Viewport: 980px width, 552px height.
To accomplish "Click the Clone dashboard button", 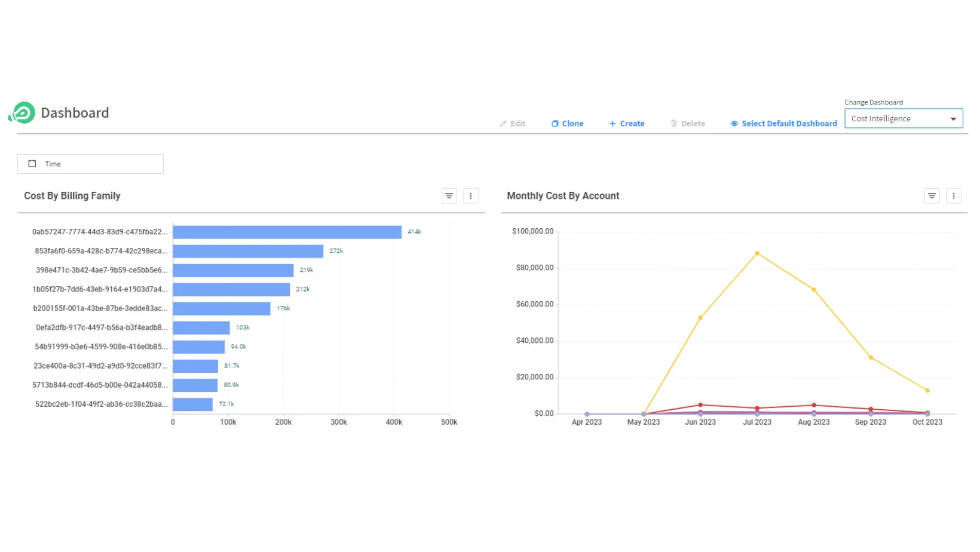I will click(567, 124).
